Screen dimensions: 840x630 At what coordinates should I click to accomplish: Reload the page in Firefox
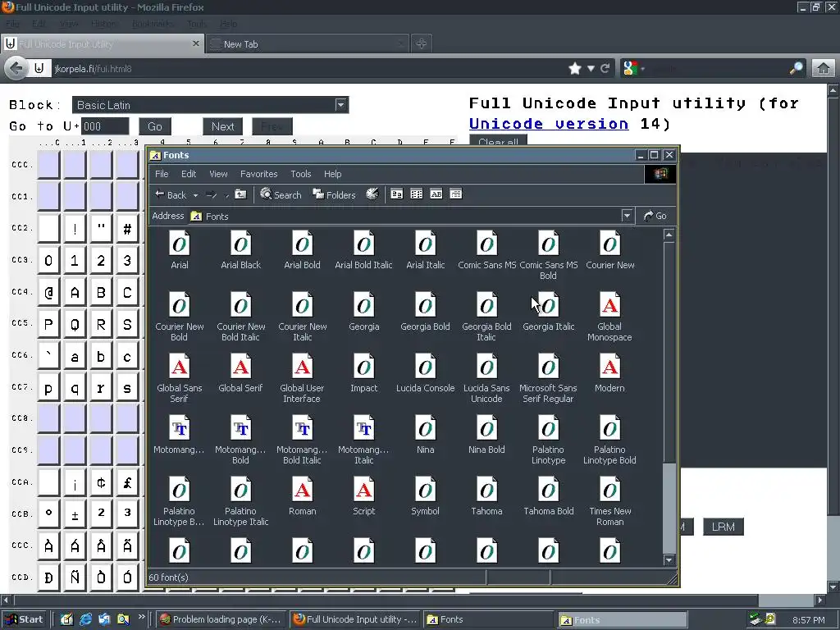605,69
